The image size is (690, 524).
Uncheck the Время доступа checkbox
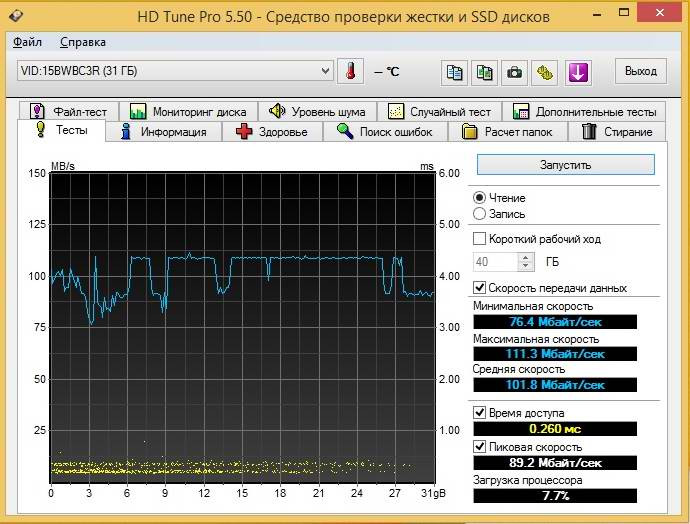tap(479, 413)
